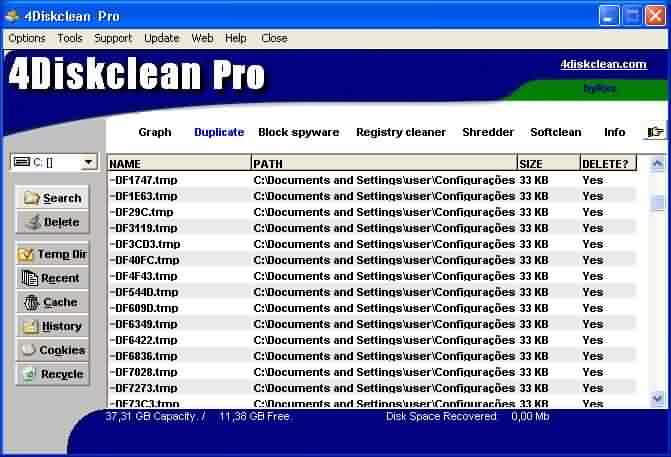Viewport: 671px width, 457px height.
Task: Select the ~DF1747.tmp file row
Action: tap(371, 180)
